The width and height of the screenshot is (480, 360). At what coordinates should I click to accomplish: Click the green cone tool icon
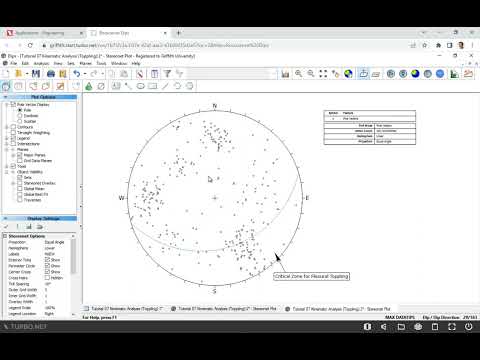pos(89,86)
